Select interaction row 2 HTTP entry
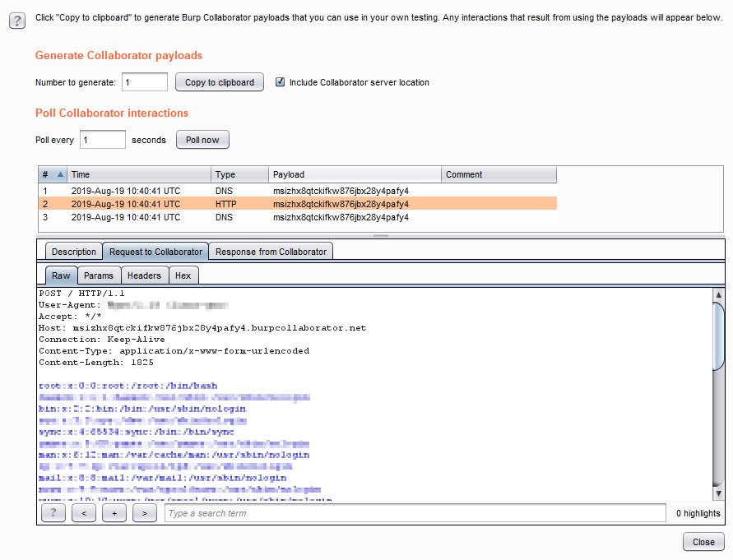 (x=297, y=204)
